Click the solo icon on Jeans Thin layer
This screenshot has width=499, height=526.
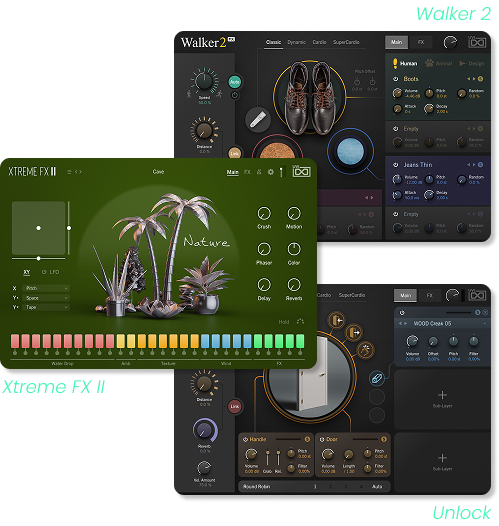pyautogui.click(x=480, y=165)
